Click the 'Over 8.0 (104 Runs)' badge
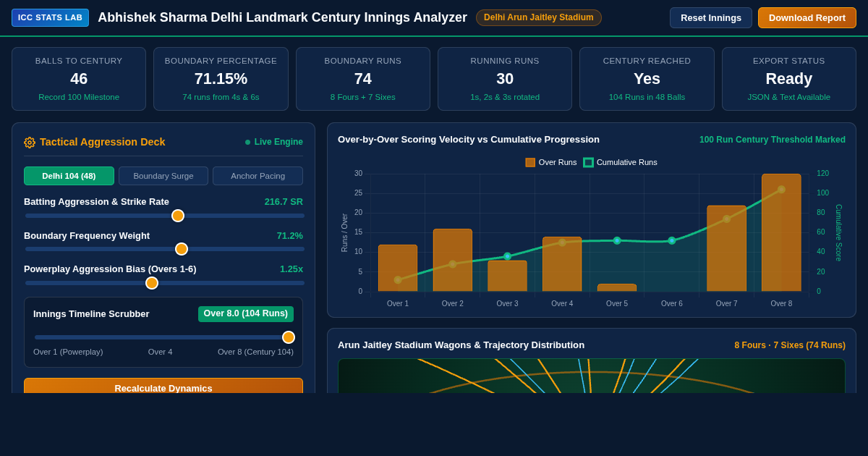 pos(246,314)
